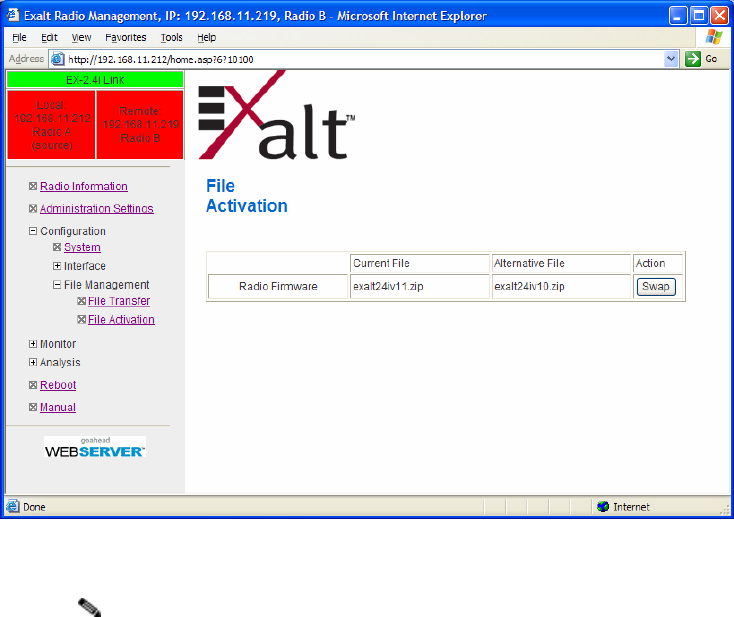Click the Monitor tree label
Image resolution: width=734 pixels, height=617 pixels.
point(58,344)
